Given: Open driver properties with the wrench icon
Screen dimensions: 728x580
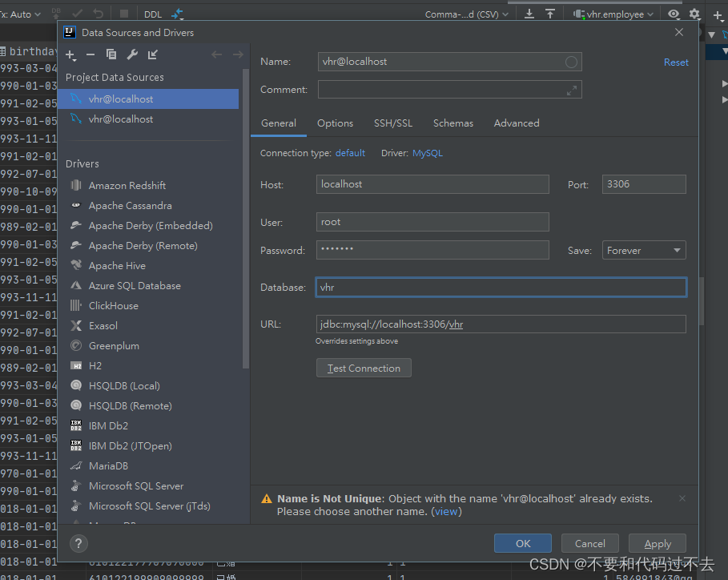Looking at the screenshot, I should coord(131,54).
